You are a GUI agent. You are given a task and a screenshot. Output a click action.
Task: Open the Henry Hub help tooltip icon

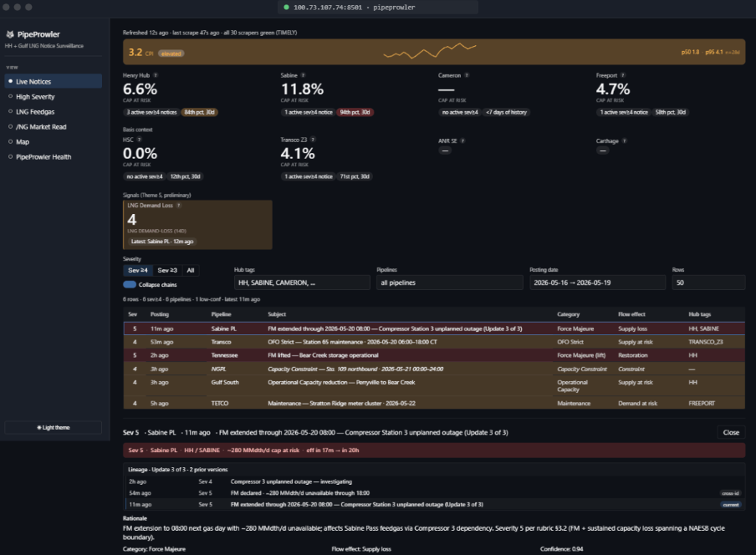(x=156, y=75)
